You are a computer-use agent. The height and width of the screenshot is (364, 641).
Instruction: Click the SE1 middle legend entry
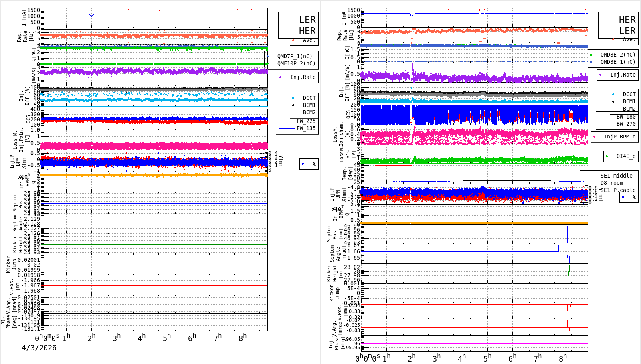point(616,176)
